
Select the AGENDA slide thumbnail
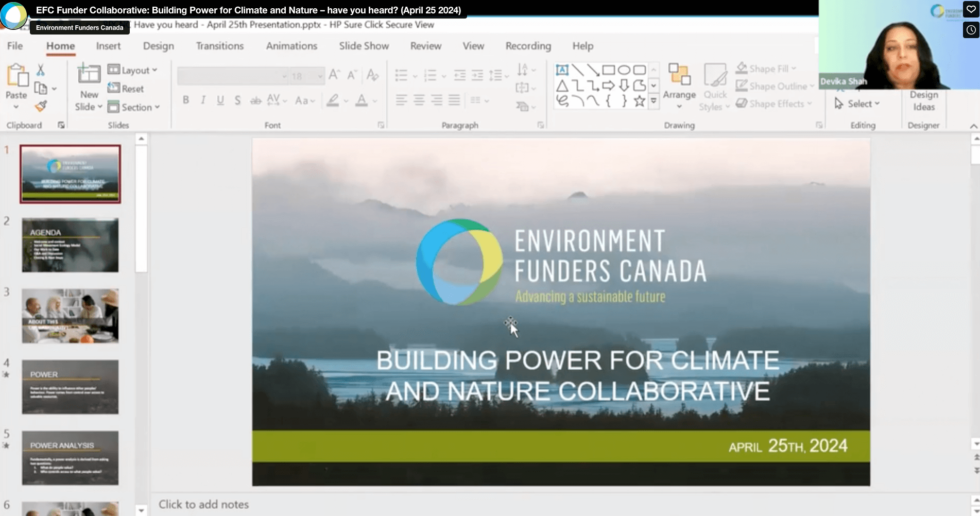pyautogui.click(x=70, y=245)
